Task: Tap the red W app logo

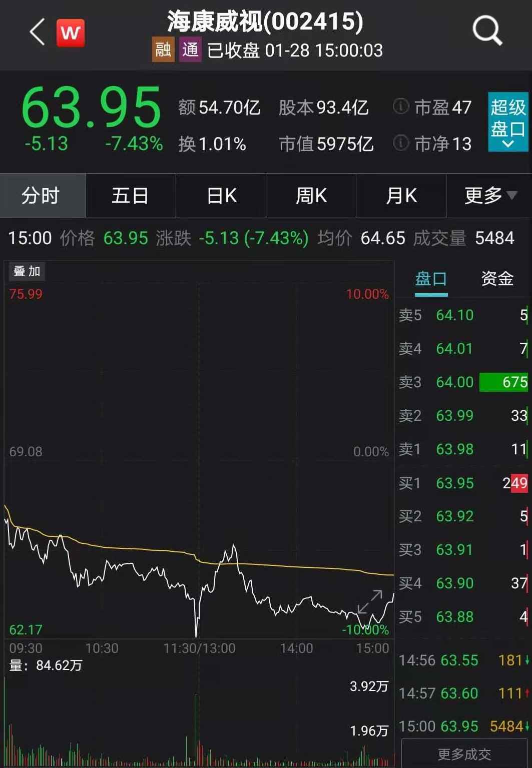Action: coord(70,33)
